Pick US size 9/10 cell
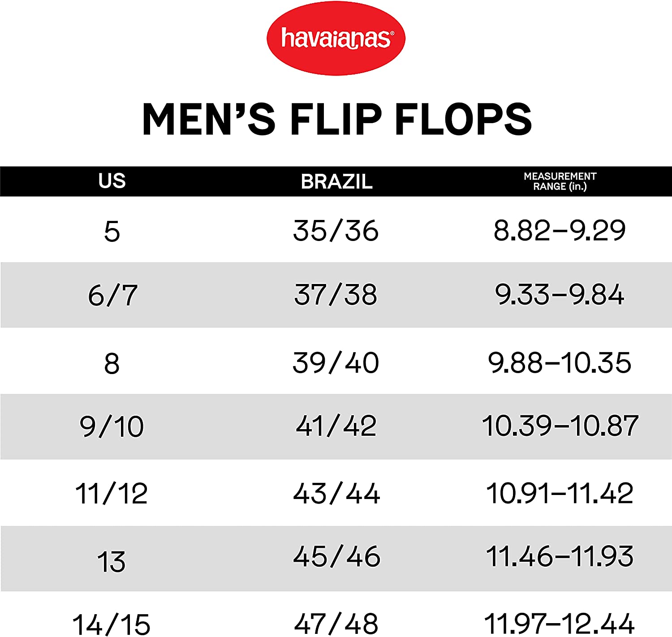The image size is (672, 637). click(x=112, y=426)
